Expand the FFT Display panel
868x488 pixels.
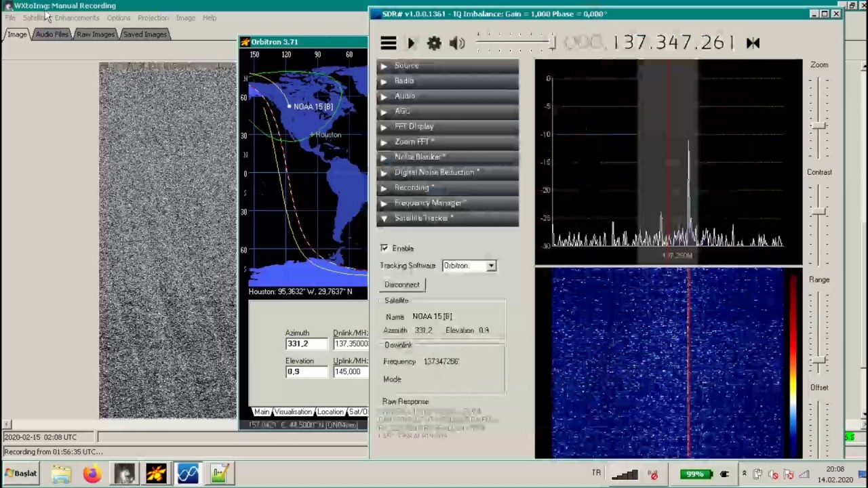(x=448, y=127)
